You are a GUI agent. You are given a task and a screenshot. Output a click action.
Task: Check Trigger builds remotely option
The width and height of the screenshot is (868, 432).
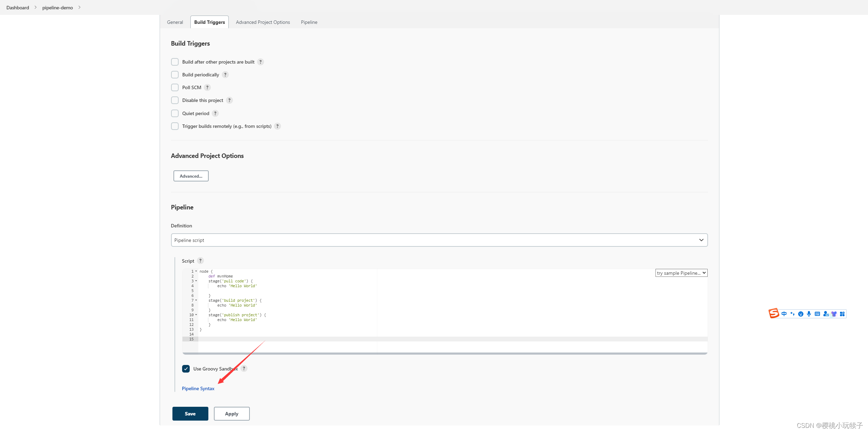(x=175, y=126)
